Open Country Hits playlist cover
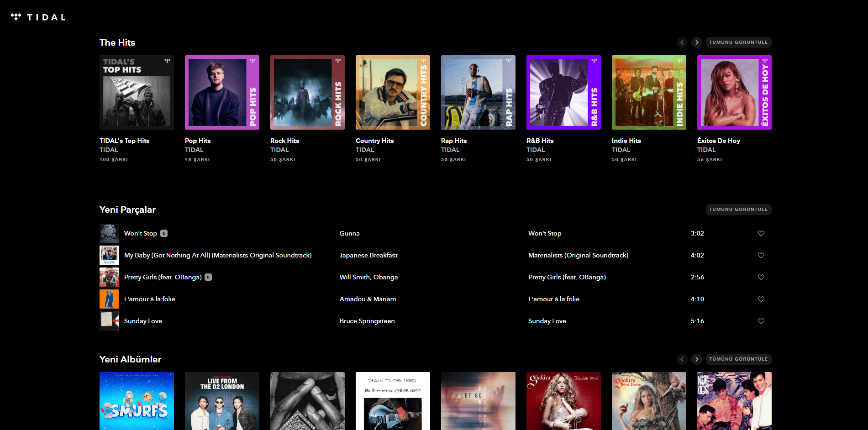Screen dimensions: 868x430 393,93
